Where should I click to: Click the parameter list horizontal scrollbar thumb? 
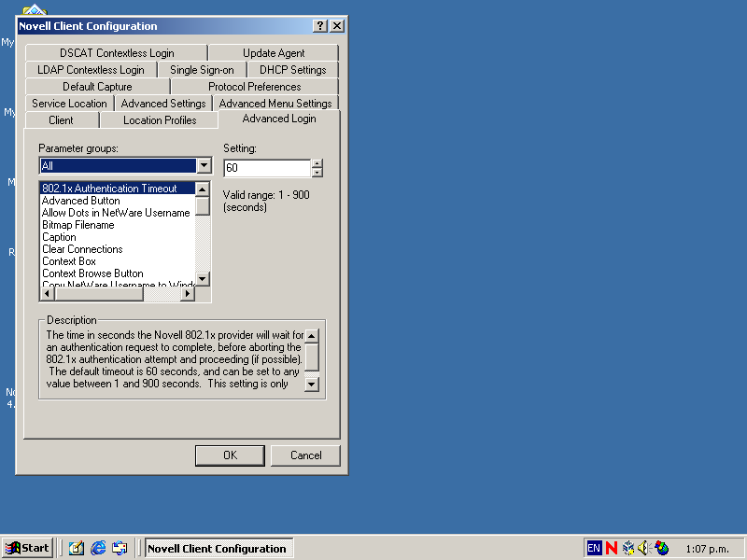[x=99, y=294]
